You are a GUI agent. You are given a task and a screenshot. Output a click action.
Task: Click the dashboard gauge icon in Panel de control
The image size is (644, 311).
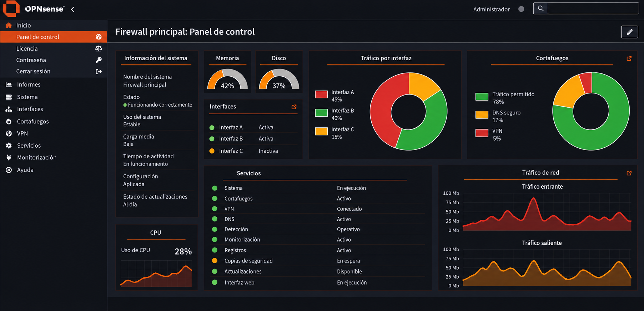click(x=99, y=37)
